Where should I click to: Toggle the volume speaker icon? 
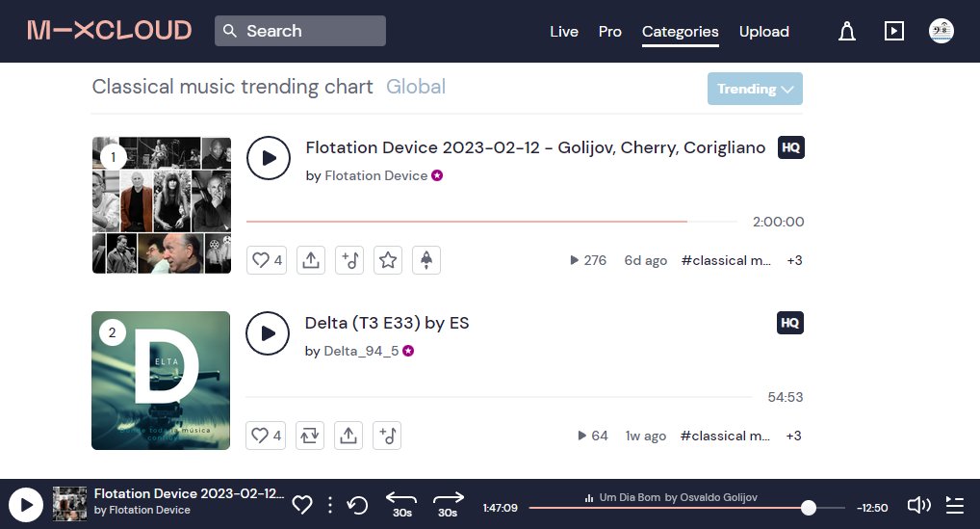click(918, 505)
